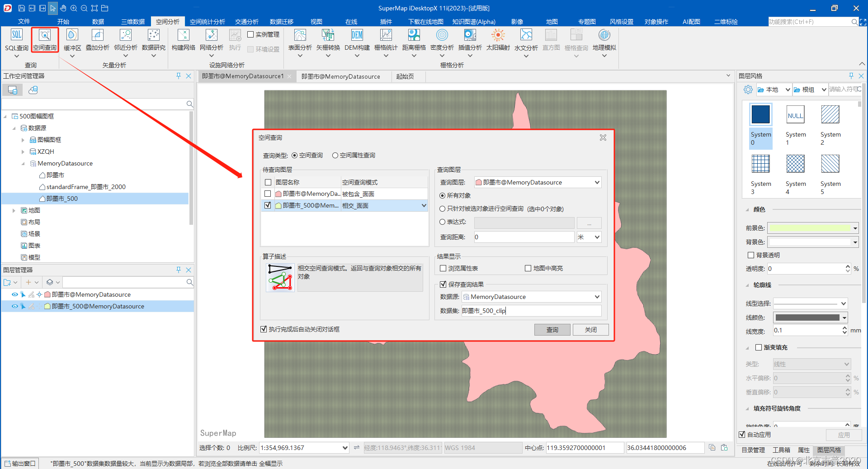Check the 即墨市@MemoryDa.. layer checkbox

click(x=268, y=194)
